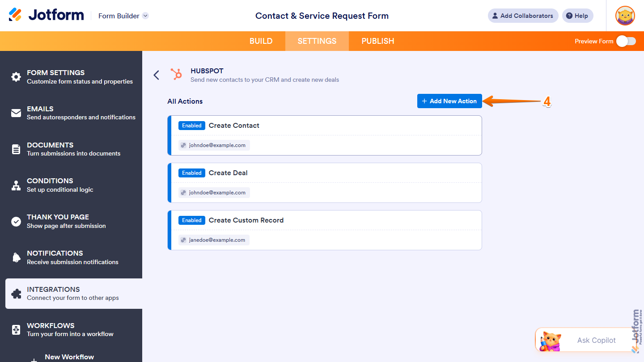This screenshot has height=362, width=644.
Task: Open the Create Custom Record action
Action: point(325,230)
